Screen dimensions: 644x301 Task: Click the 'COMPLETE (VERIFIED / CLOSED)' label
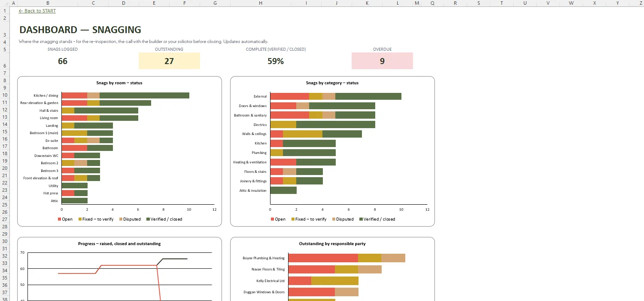(276, 49)
